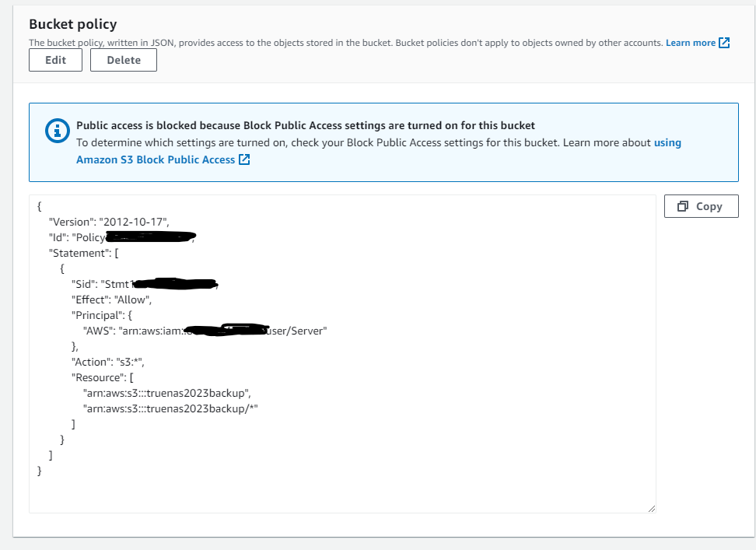Click the blue info icon in banner

point(58,131)
